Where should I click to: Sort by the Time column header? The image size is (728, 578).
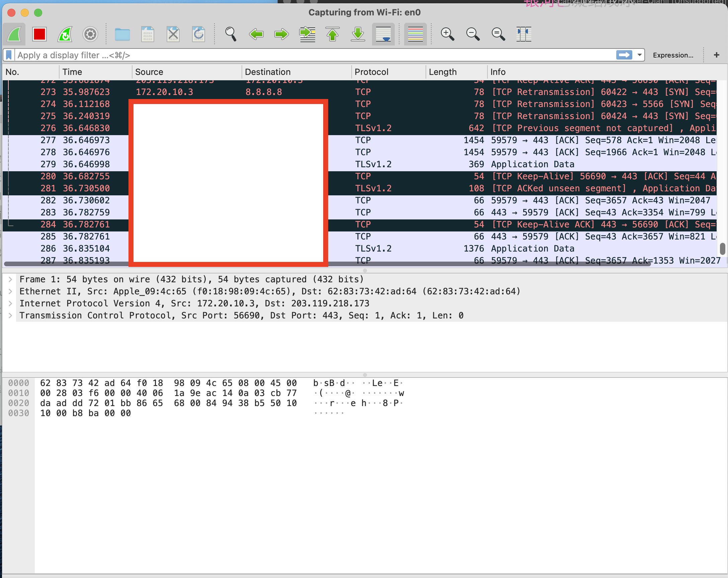[96, 72]
